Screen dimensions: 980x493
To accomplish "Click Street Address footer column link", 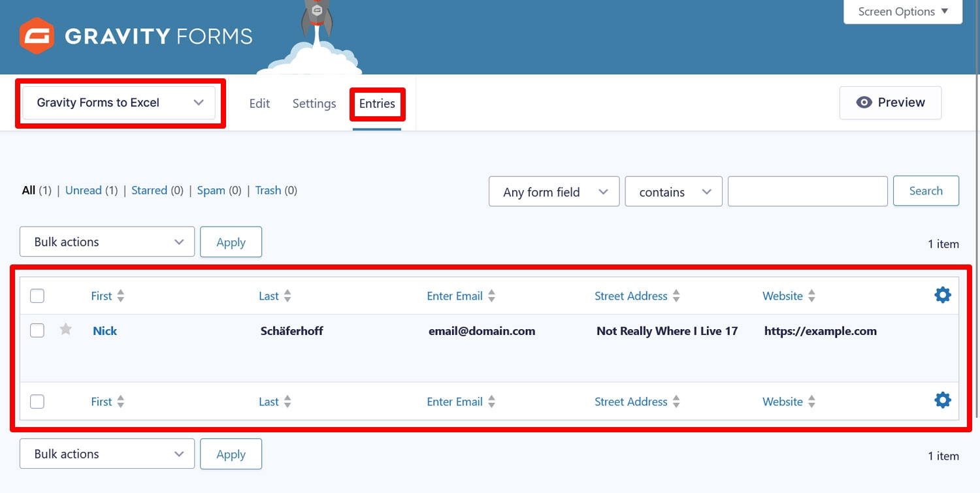I will coord(631,402).
